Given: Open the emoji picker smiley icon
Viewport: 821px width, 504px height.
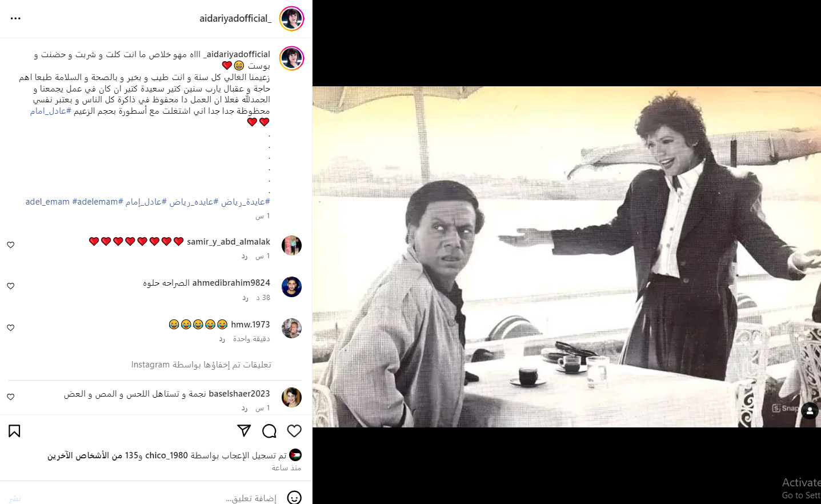Looking at the screenshot, I should (294, 498).
